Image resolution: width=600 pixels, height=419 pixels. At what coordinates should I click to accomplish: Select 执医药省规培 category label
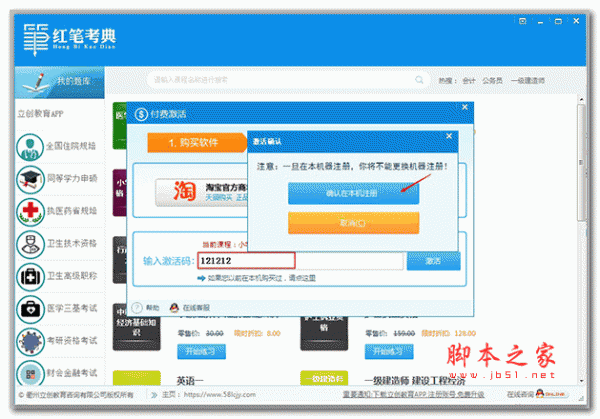click(72, 211)
